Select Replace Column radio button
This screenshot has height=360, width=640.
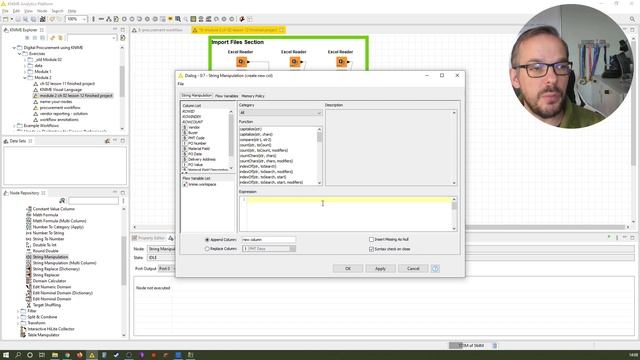point(207,249)
